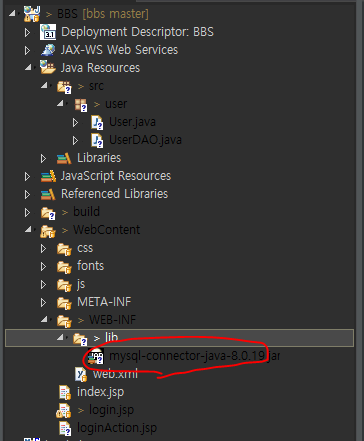The height and width of the screenshot is (441, 364).
Task: Click the User.java file icon
Action: point(97,123)
